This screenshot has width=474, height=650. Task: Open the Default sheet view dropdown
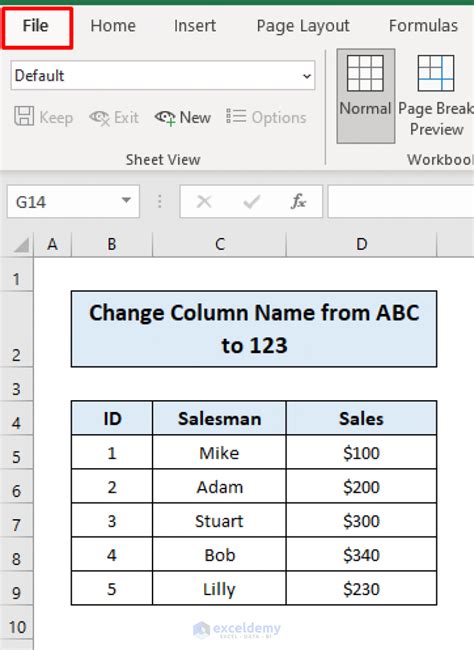point(163,75)
